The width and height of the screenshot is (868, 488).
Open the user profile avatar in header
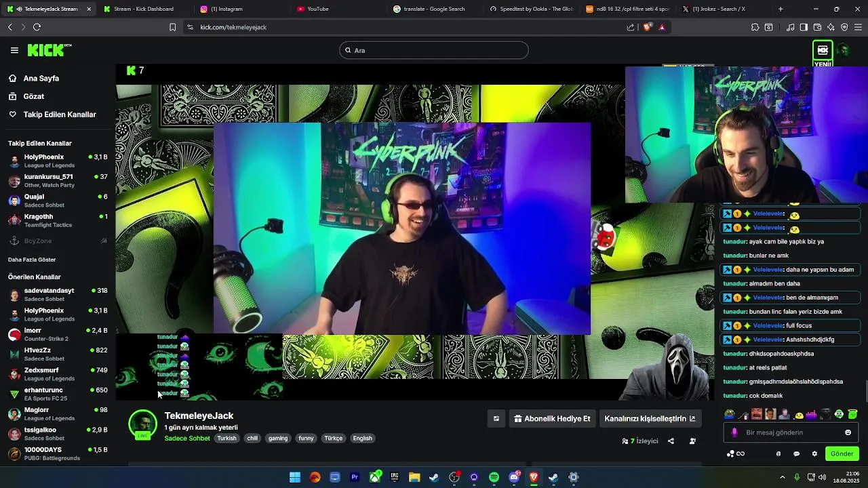(843, 50)
